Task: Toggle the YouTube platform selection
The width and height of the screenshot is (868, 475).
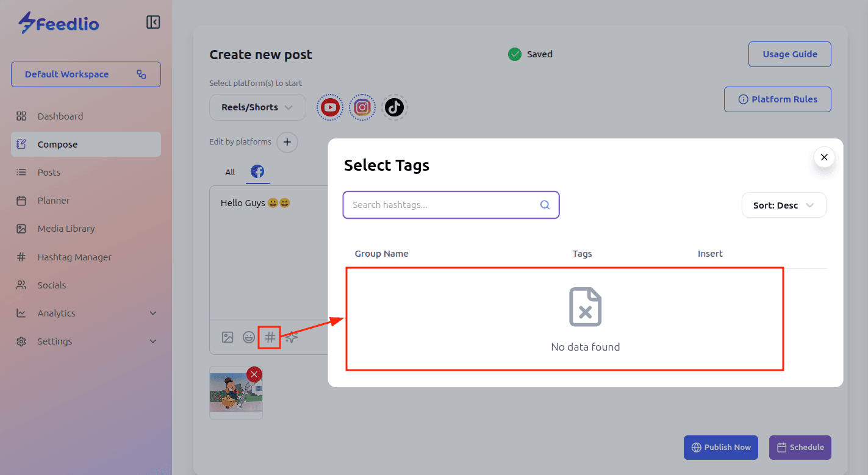Action: coord(330,108)
